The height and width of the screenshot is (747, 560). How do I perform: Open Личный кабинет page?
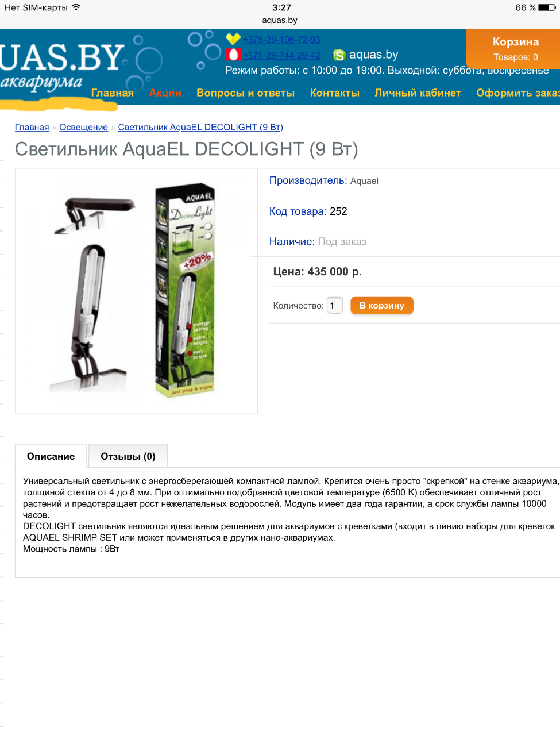pyautogui.click(x=418, y=93)
